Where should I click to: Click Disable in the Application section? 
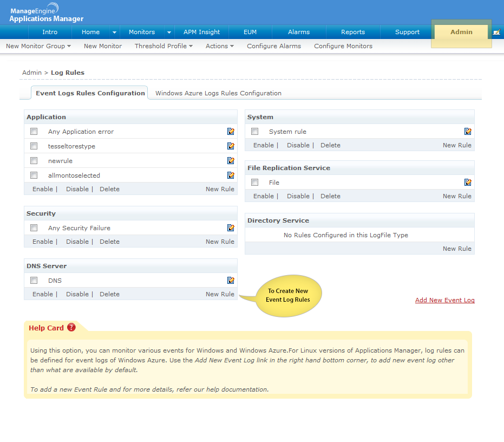pos(77,189)
